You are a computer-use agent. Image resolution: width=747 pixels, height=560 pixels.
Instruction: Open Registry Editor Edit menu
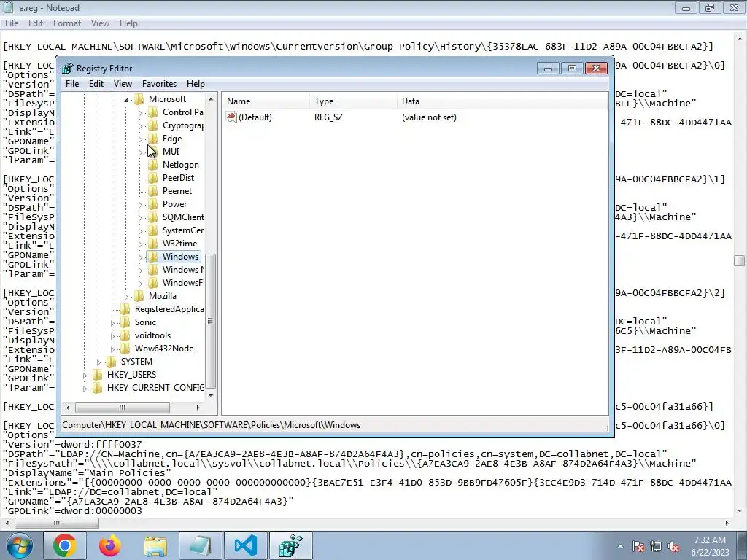pyautogui.click(x=96, y=84)
